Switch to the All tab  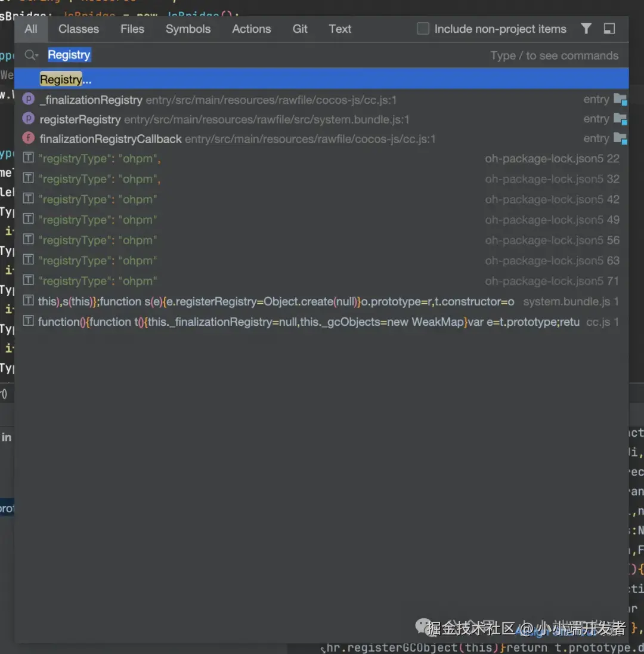pyautogui.click(x=31, y=29)
